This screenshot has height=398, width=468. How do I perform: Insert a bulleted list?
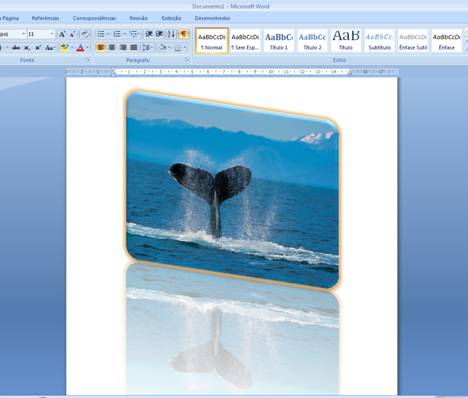coord(101,34)
